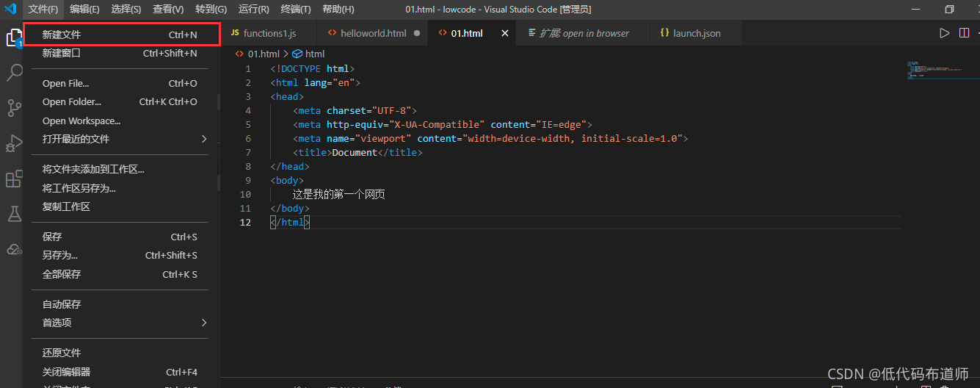The height and width of the screenshot is (388, 980).
Task: Open the Search view icon
Action: 14,73
